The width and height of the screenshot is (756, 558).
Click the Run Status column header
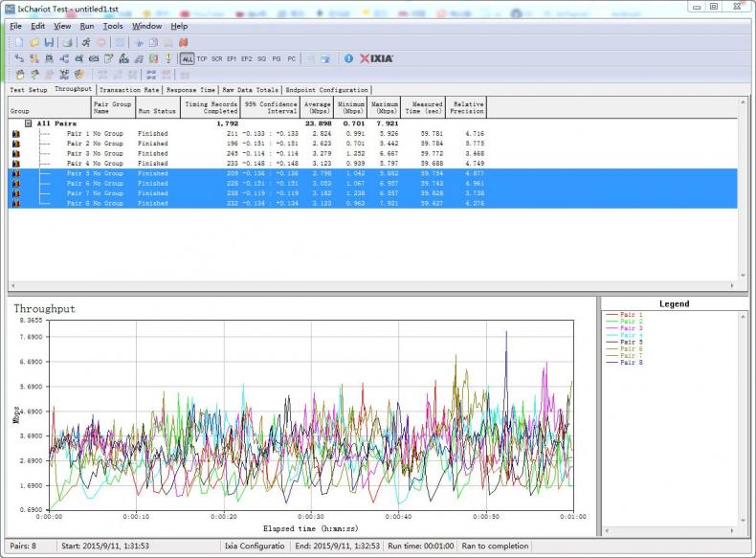(x=158, y=107)
